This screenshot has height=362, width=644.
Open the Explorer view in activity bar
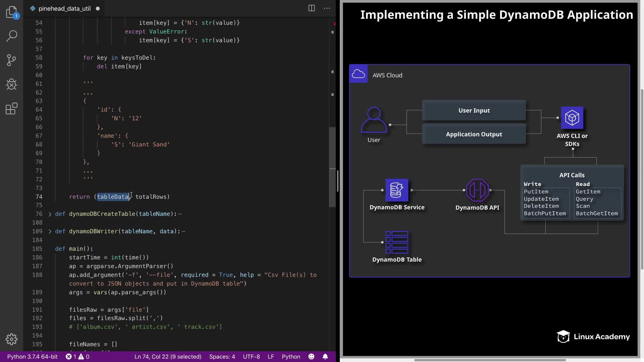11,12
